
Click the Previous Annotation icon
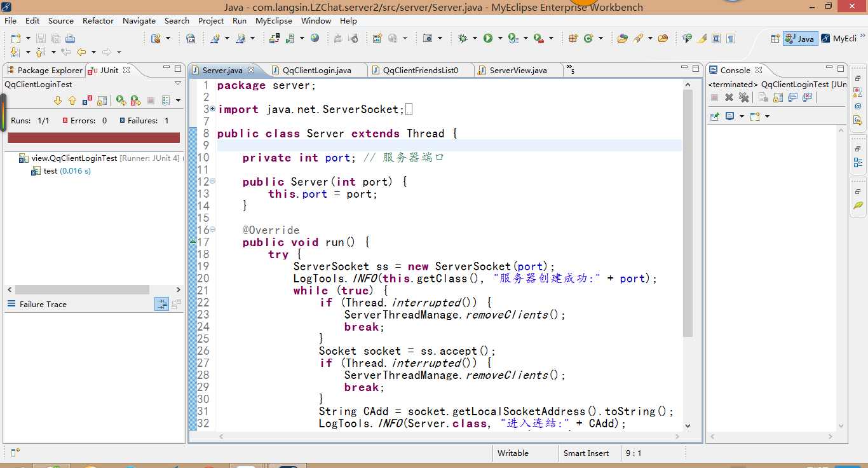point(41,52)
